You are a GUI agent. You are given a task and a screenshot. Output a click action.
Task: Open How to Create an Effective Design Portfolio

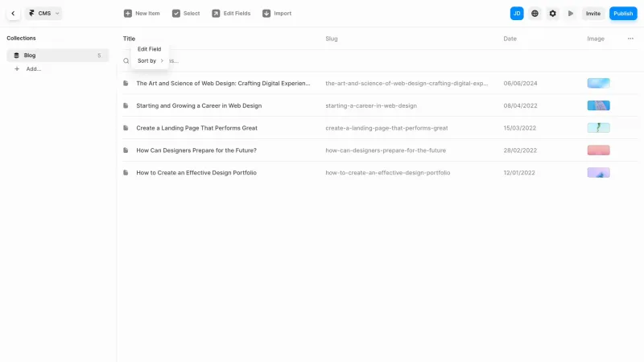[196, 173]
